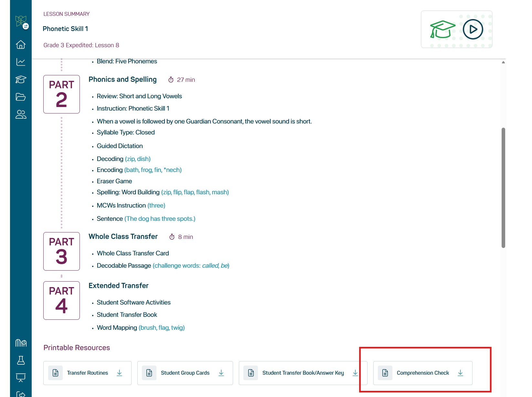Click the Part 3 box

[x=61, y=251]
